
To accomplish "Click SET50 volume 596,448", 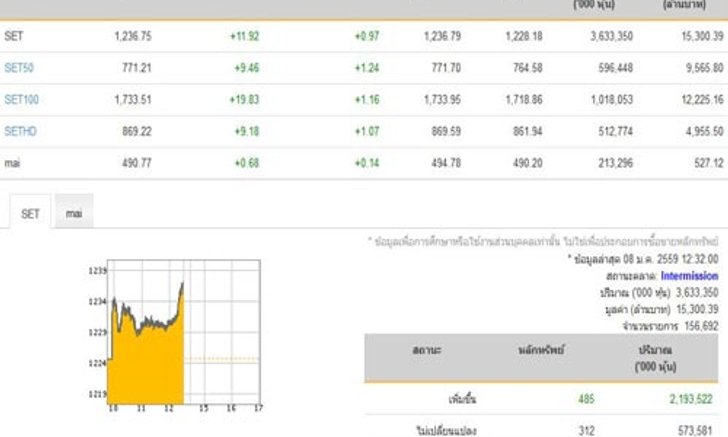I will tap(616, 68).
